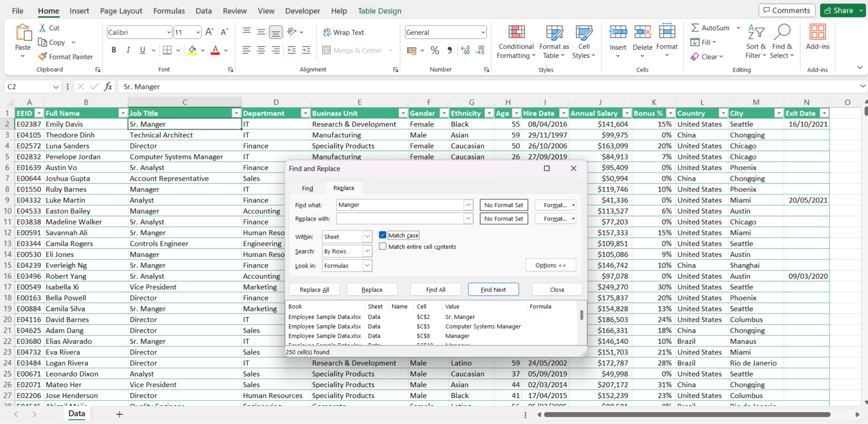Image resolution: width=868 pixels, height=424 pixels.
Task: Click the Find Next button
Action: [x=493, y=289]
